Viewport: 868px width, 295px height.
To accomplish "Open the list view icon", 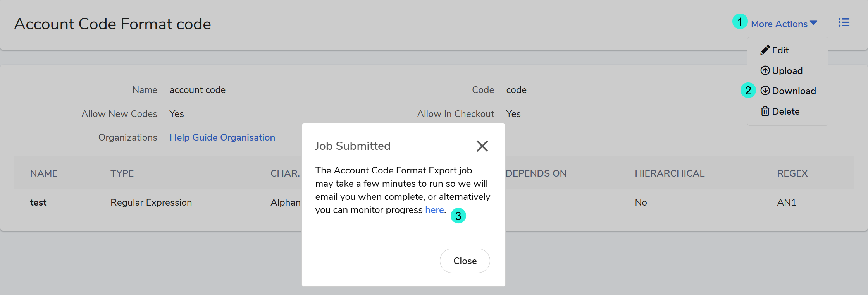I will (844, 23).
